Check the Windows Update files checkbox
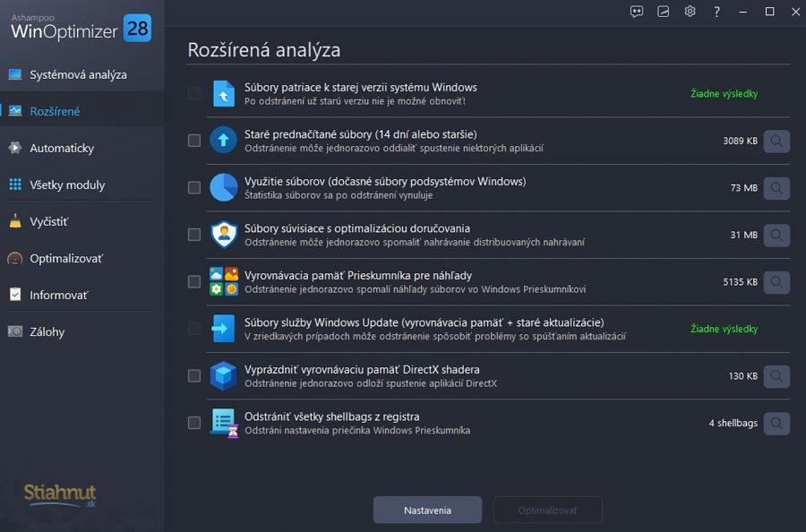Viewport: 806px width, 532px height. point(194,329)
